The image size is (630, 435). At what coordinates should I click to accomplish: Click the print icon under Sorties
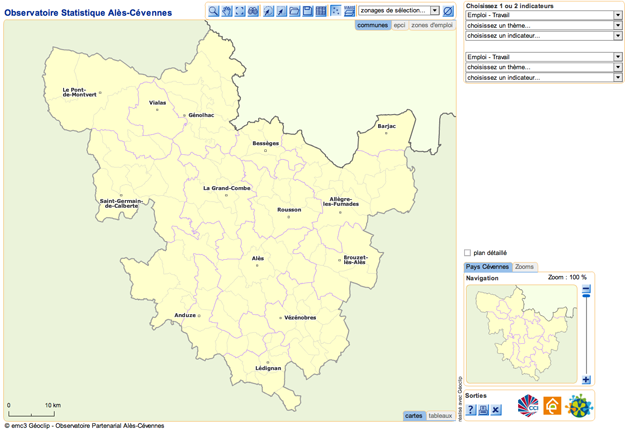(x=483, y=410)
